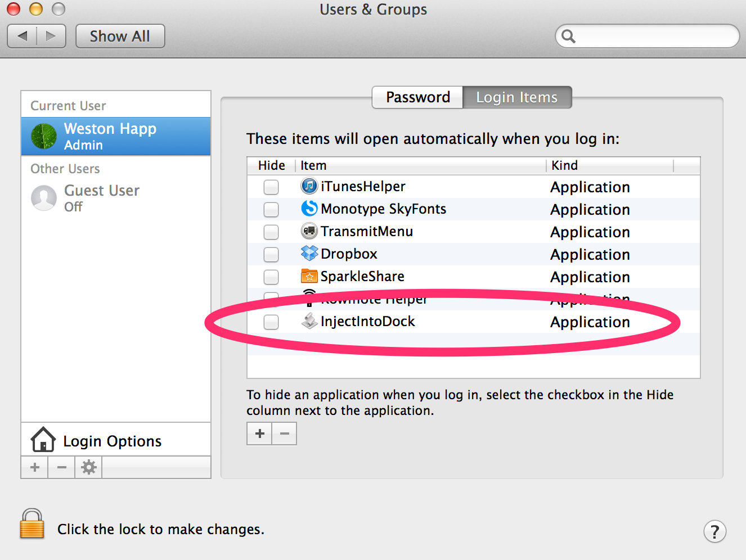Click 'Click the lock to make changes' text
746x560 pixels.
point(161,529)
